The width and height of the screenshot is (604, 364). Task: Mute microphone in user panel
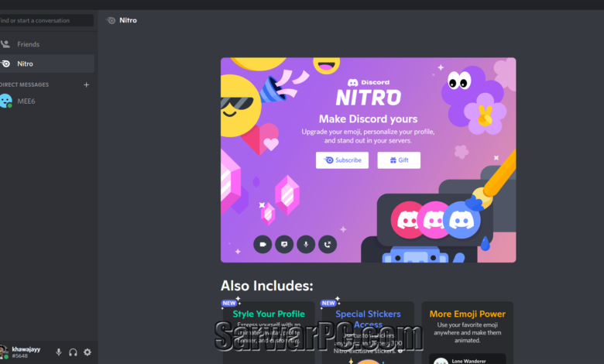(x=59, y=352)
